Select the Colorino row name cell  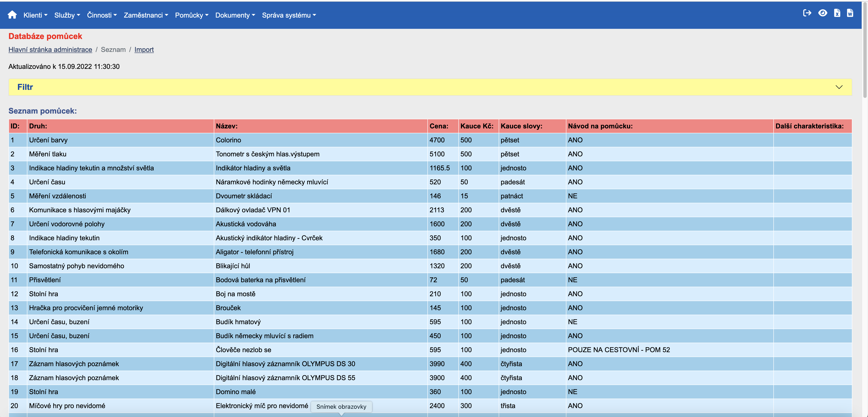(228, 140)
